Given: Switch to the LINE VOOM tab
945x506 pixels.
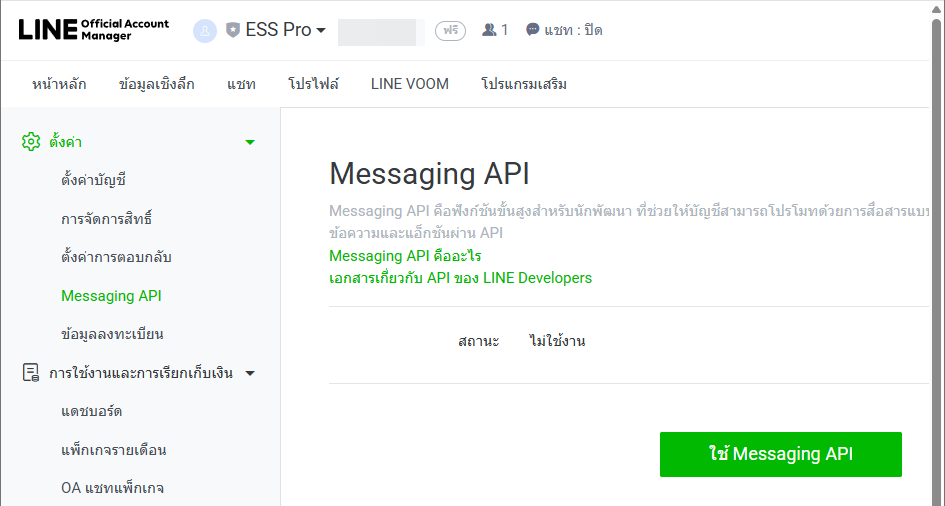Looking at the screenshot, I should pyautogui.click(x=410, y=84).
